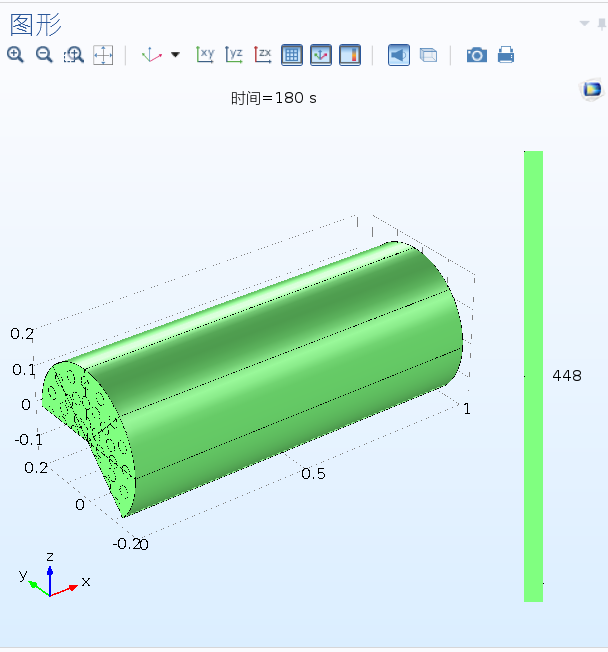Toggle the grid display button

coord(292,55)
